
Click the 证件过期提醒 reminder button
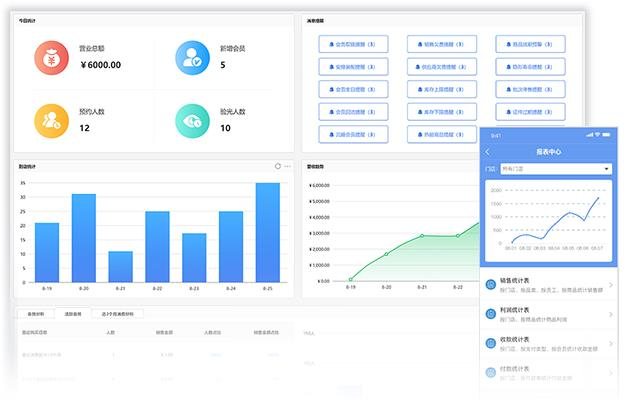tap(531, 110)
